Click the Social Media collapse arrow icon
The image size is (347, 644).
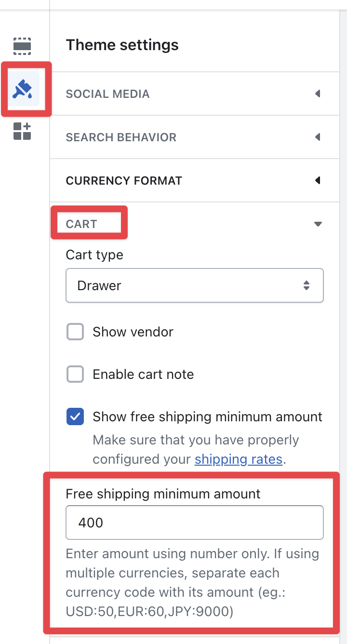[x=318, y=94]
